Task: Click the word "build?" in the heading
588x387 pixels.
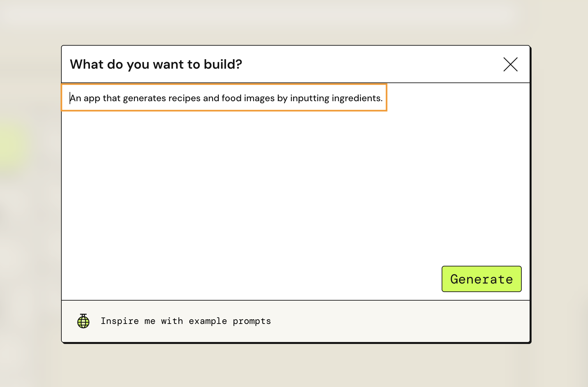Action: (x=223, y=64)
